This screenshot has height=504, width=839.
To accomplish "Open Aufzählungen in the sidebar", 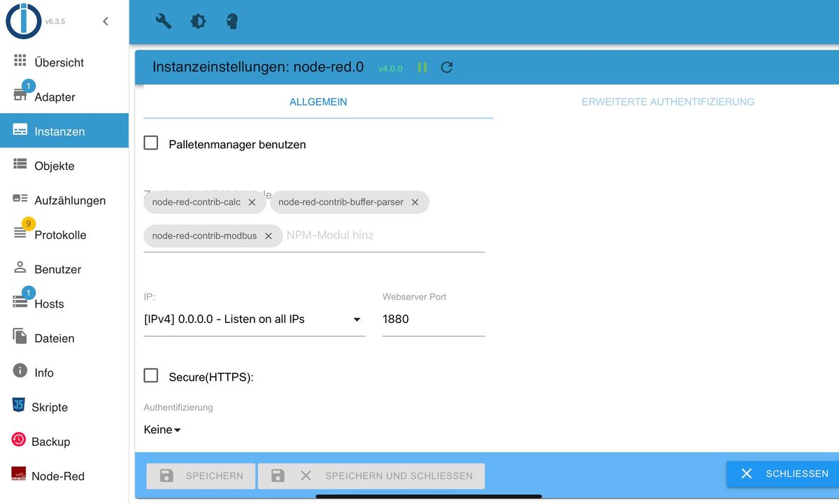I will [64, 200].
